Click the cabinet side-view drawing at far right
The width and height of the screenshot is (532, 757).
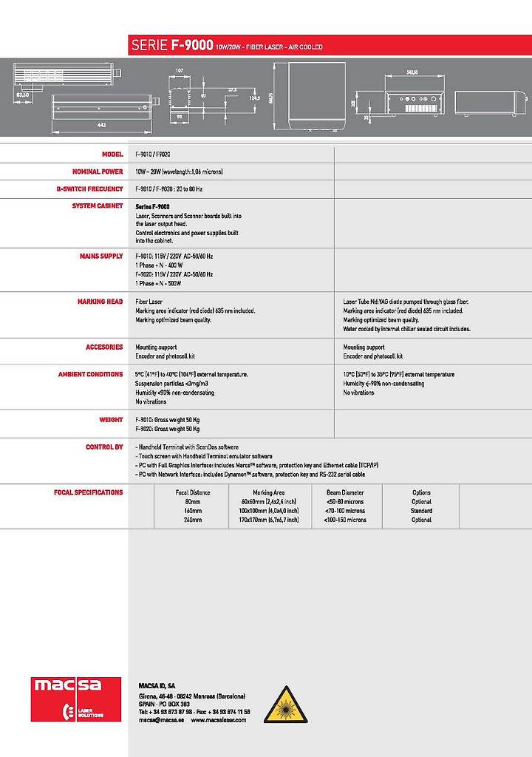click(x=491, y=102)
